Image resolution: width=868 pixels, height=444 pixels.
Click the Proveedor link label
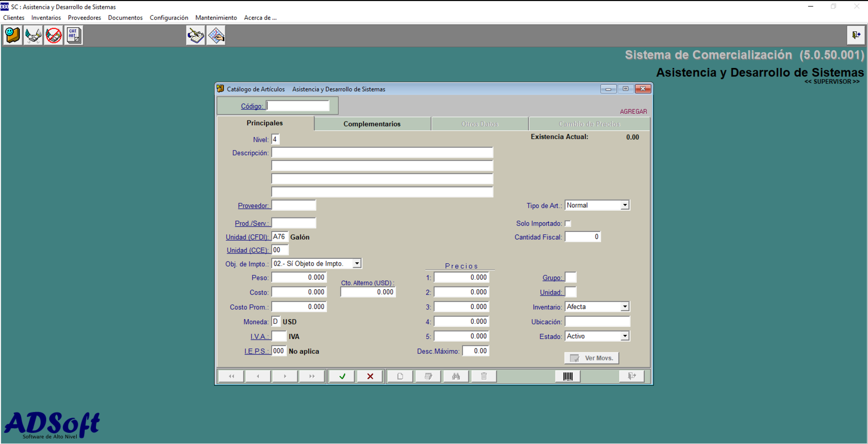253,206
